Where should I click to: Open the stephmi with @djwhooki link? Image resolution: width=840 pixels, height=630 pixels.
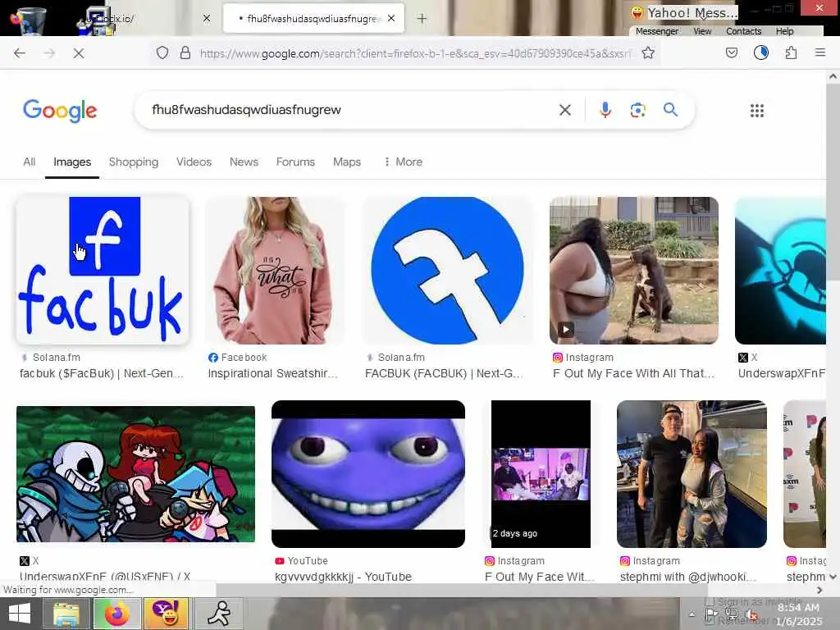[688, 577]
